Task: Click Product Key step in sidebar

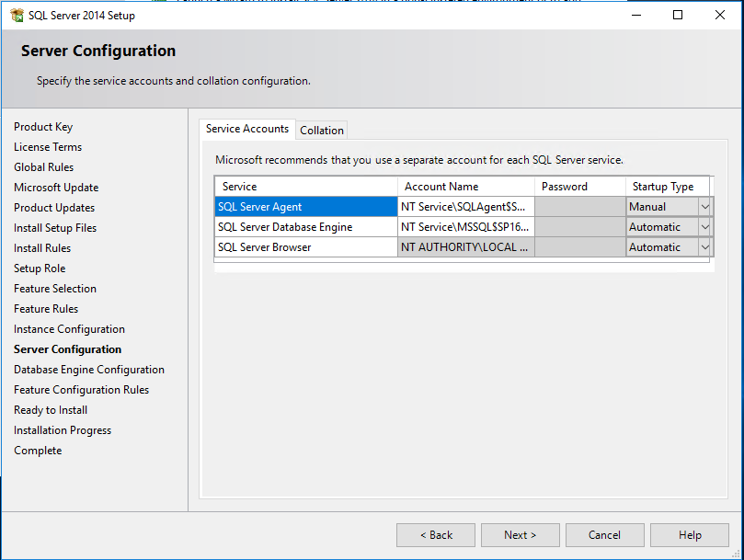Action: click(43, 127)
